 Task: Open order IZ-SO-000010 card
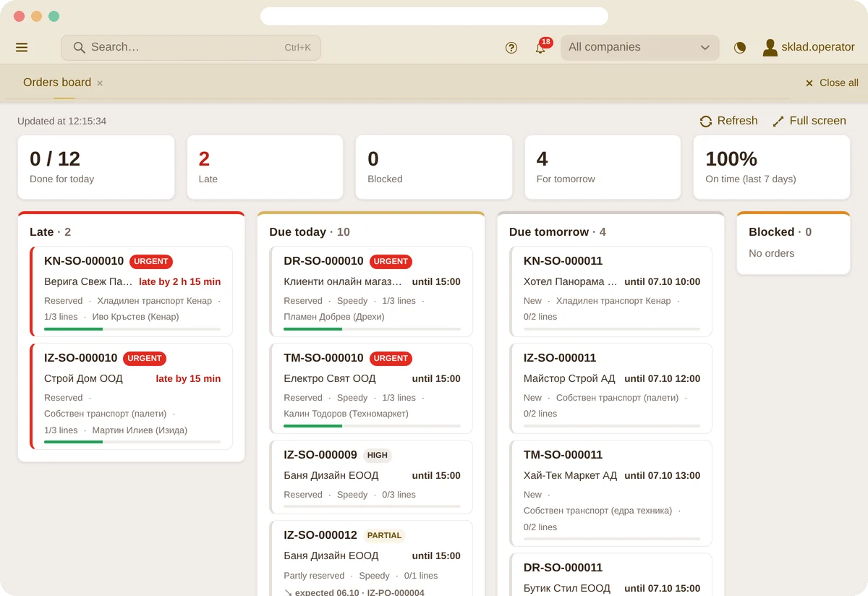click(x=132, y=396)
